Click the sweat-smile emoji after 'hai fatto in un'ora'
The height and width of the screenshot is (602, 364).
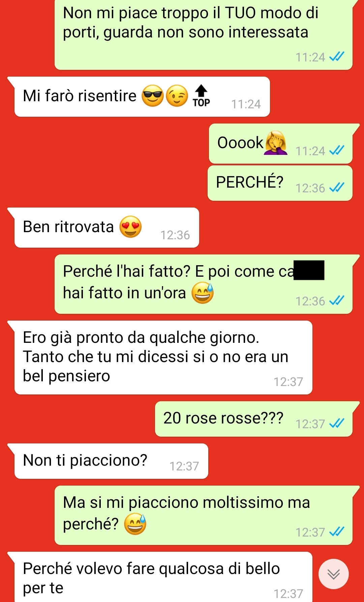coord(203,293)
